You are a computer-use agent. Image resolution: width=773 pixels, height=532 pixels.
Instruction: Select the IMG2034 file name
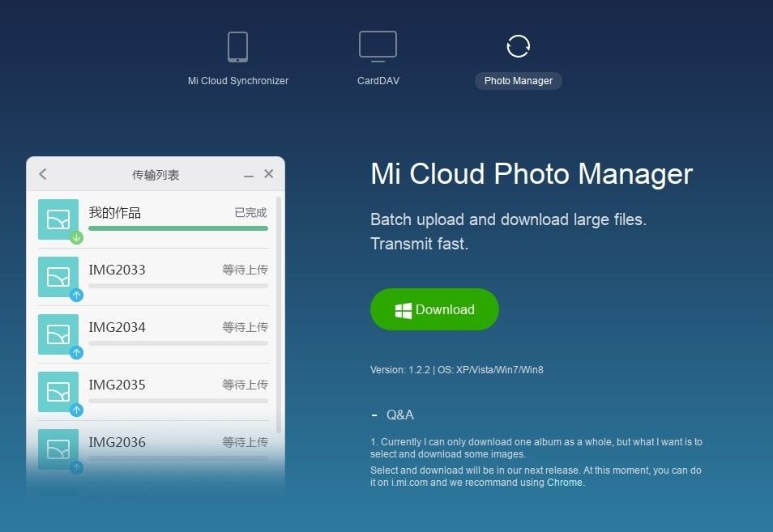[117, 328]
